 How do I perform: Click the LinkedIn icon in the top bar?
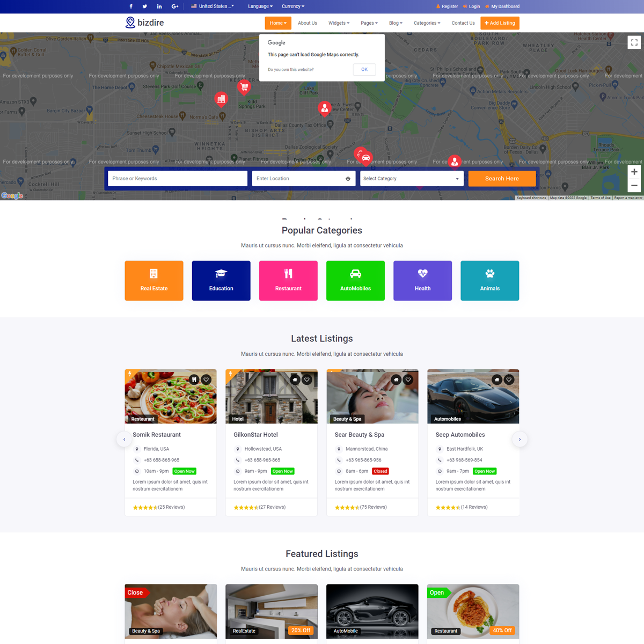pos(159,6)
